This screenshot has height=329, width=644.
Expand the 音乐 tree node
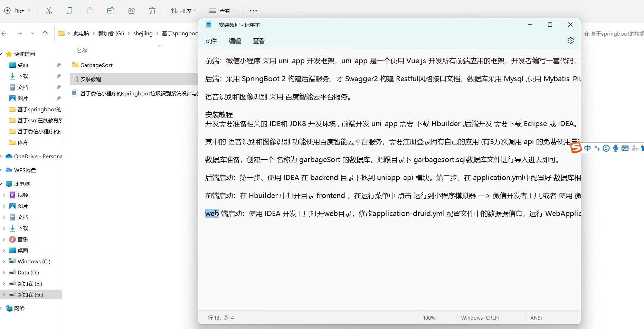pos(4,239)
